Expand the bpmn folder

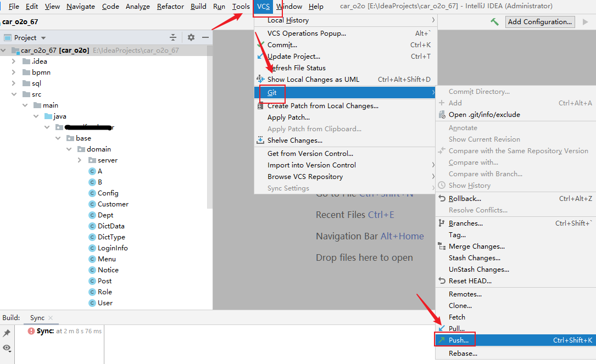(14, 72)
